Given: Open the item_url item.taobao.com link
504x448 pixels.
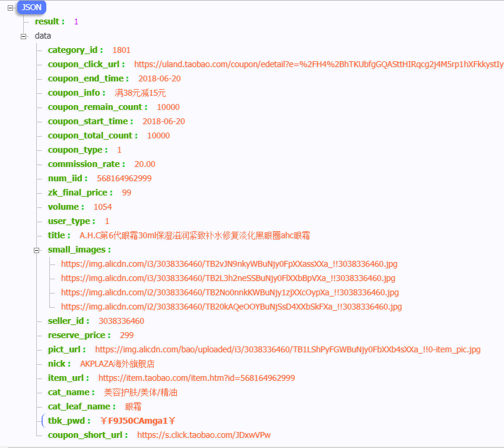Looking at the screenshot, I should 196,378.
